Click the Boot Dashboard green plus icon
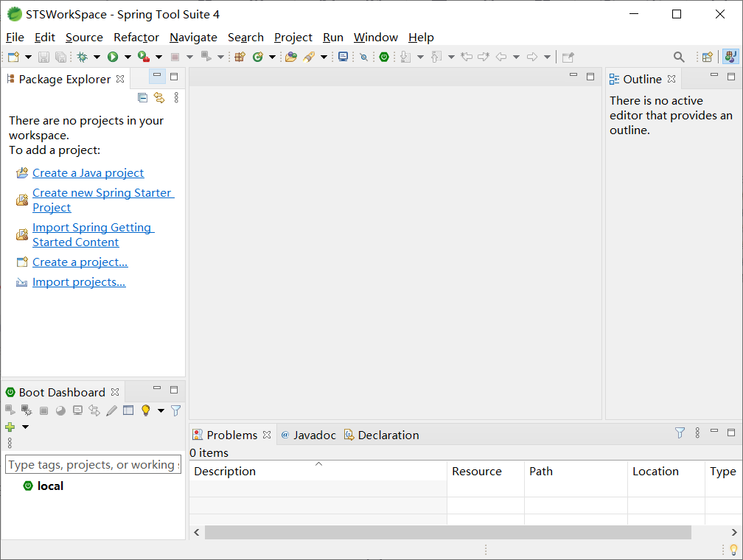 click(10, 427)
